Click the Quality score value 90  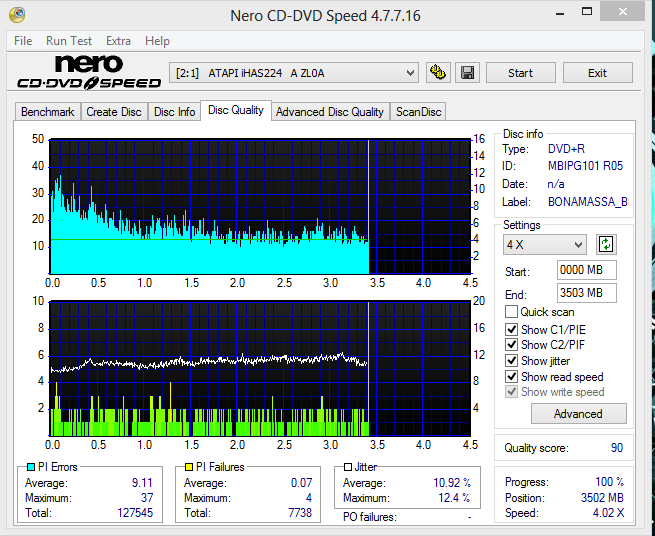pos(617,448)
